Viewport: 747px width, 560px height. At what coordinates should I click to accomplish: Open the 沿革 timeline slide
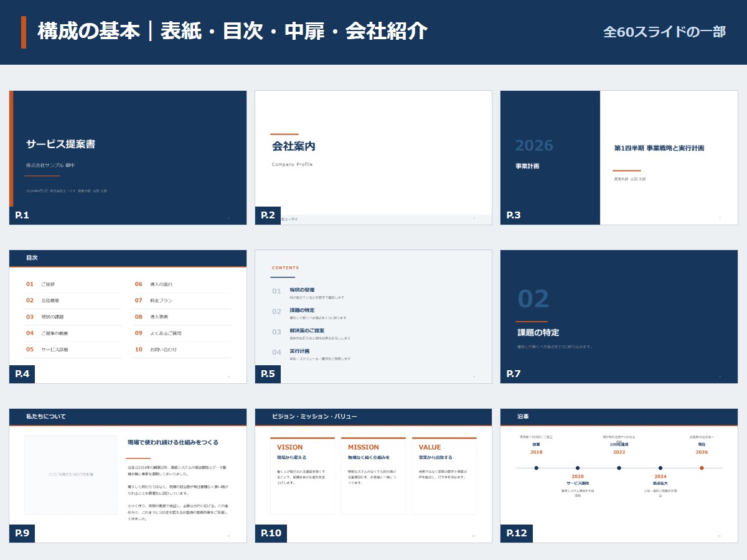point(619,475)
